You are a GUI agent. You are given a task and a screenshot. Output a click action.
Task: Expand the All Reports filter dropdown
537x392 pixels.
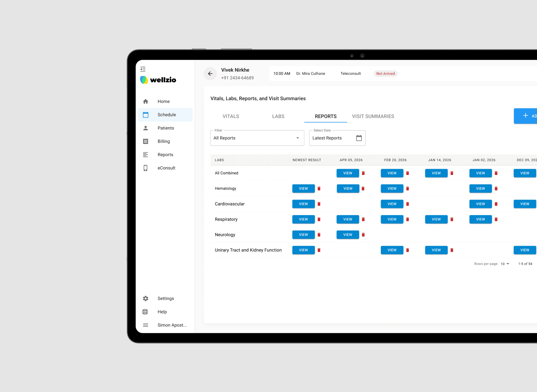coord(257,138)
